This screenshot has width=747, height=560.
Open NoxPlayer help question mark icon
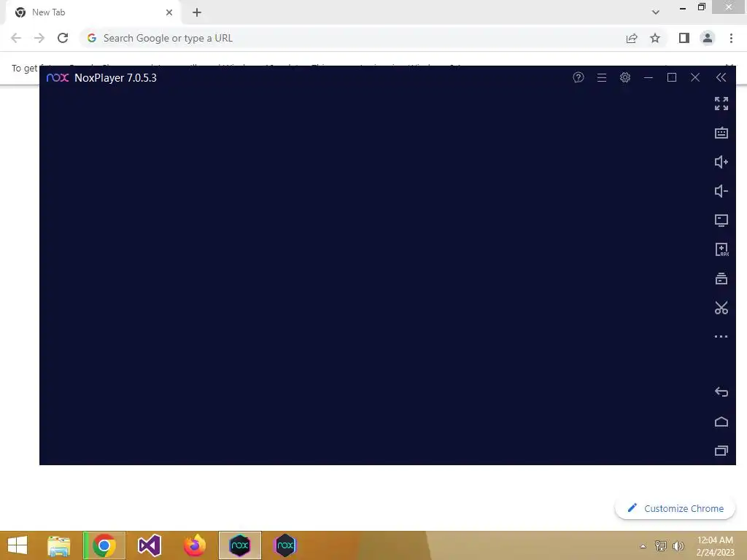(x=578, y=77)
